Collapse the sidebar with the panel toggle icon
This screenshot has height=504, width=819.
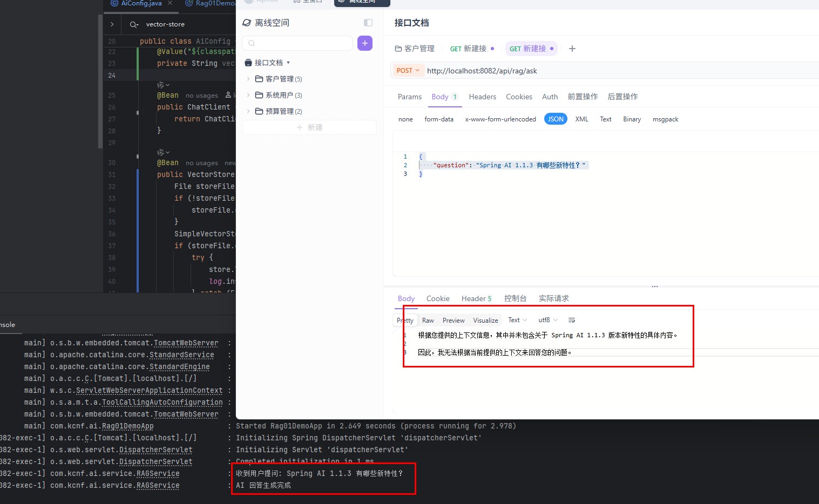pyautogui.click(x=368, y=23)
